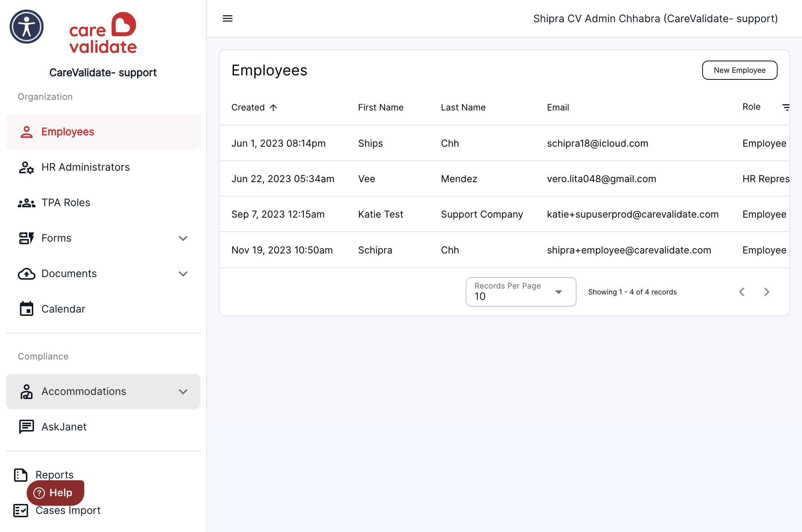802x532 pixels.
Task: Select the vero.lita048@gmail.com email cell
Action: pos(601,179)
